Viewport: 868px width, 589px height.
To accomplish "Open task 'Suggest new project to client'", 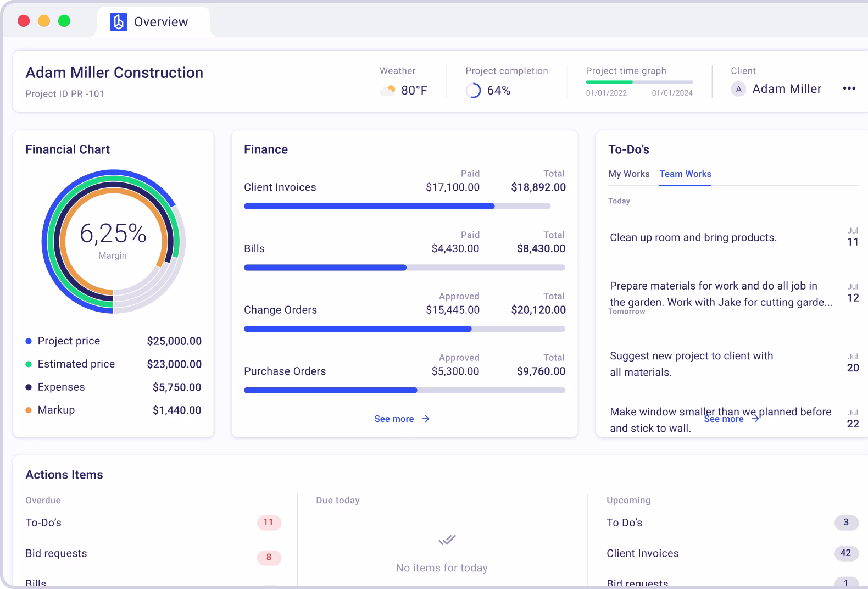I will point(692,364).
